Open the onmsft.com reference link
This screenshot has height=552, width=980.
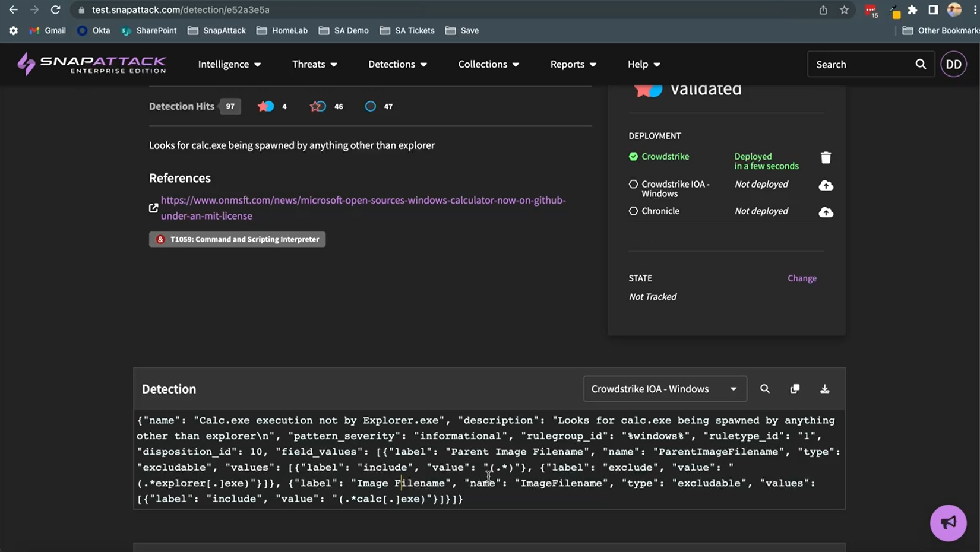[x=363, y=208]
